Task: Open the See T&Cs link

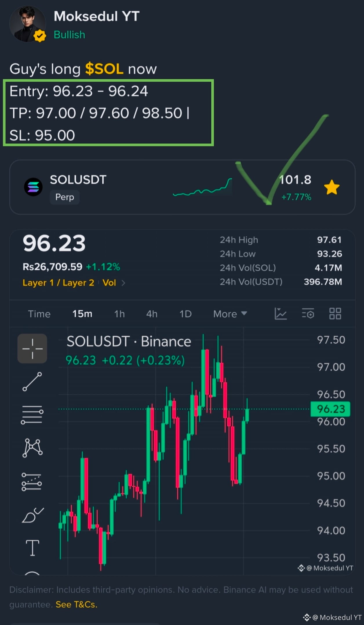Action: [x=77, y=604]
